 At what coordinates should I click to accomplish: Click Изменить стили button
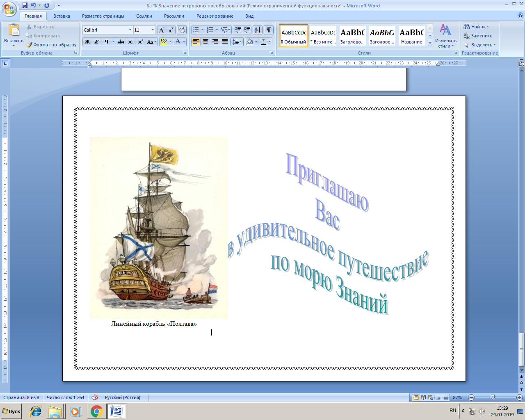[x=446, y=36]
